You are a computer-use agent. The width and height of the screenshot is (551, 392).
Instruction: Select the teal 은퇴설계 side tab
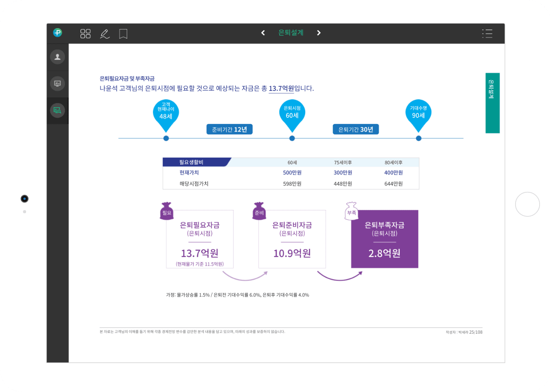point(492,103)
